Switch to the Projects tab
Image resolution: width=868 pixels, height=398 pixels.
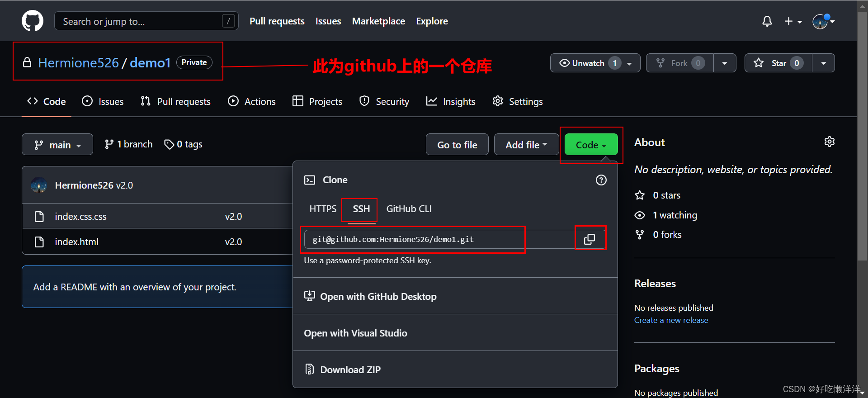point(317,101)
